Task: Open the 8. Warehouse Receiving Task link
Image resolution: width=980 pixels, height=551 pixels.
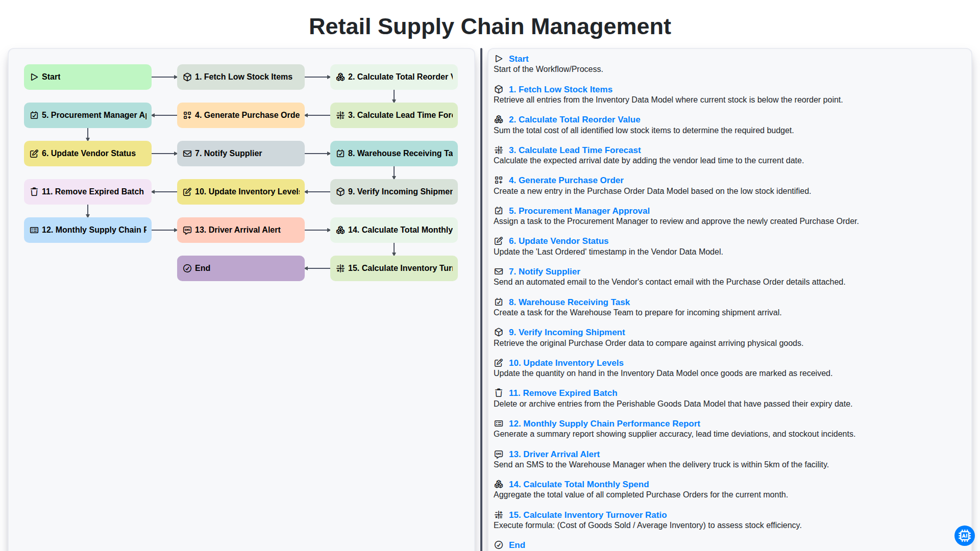Action: click(x=569, y=302)
